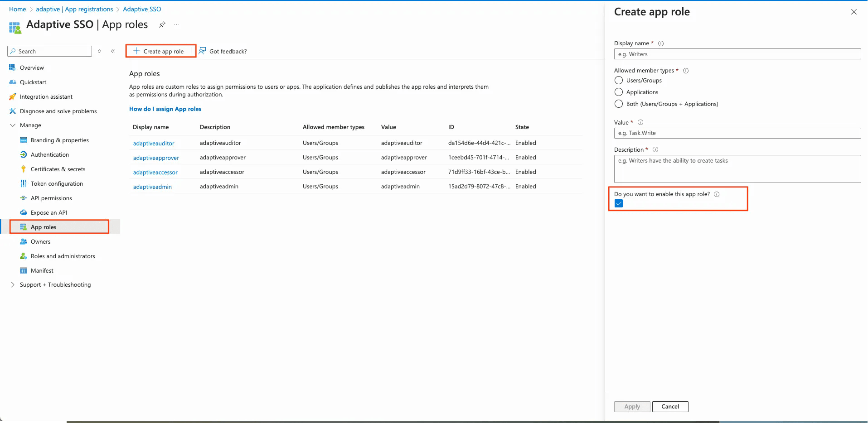Open Adaptive SSO breadcrumb link

point(142,9)
